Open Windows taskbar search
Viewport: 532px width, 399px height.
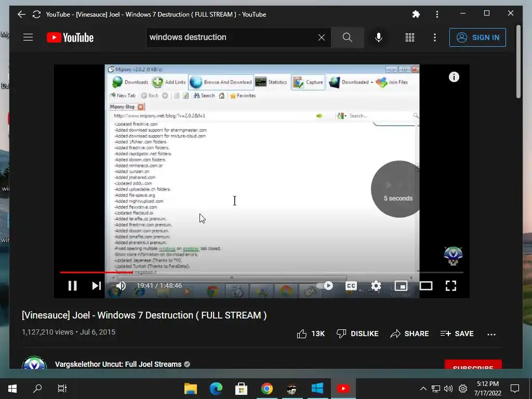[x=37, y=389]
